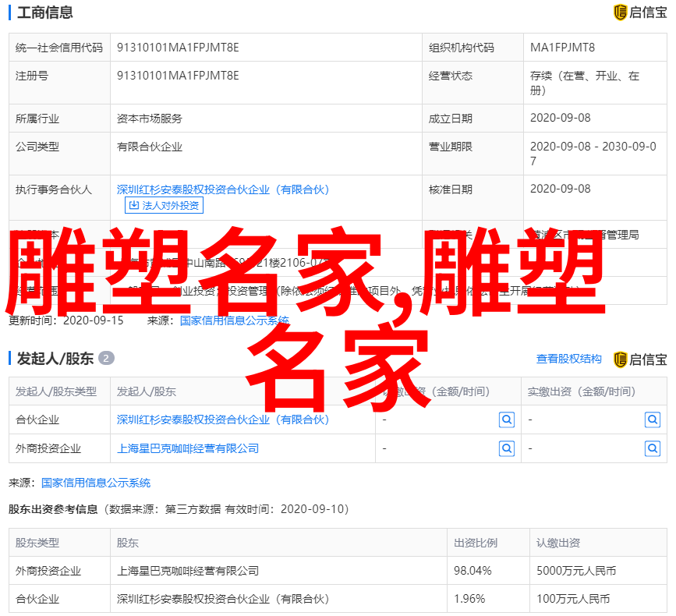The height and width of the screenshot is (616, 676).
Task: Click 查看股权结构 link
Action: click(568, 359)
